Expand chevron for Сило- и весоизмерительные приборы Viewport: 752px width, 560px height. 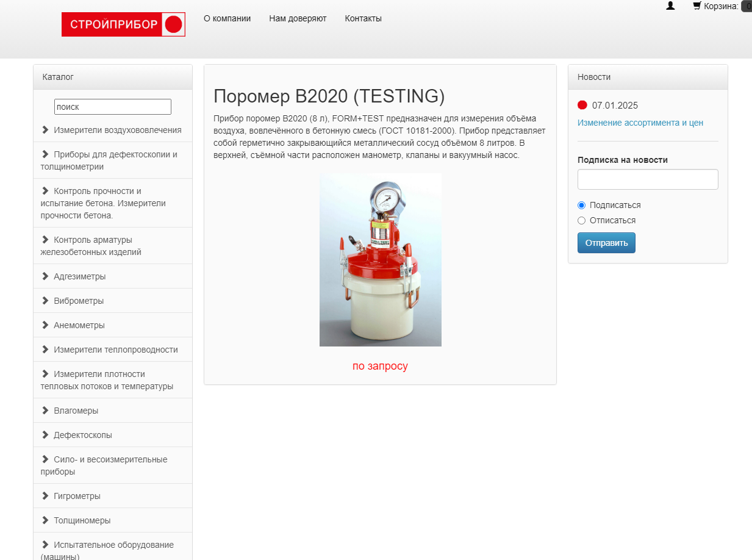(45, 459)
